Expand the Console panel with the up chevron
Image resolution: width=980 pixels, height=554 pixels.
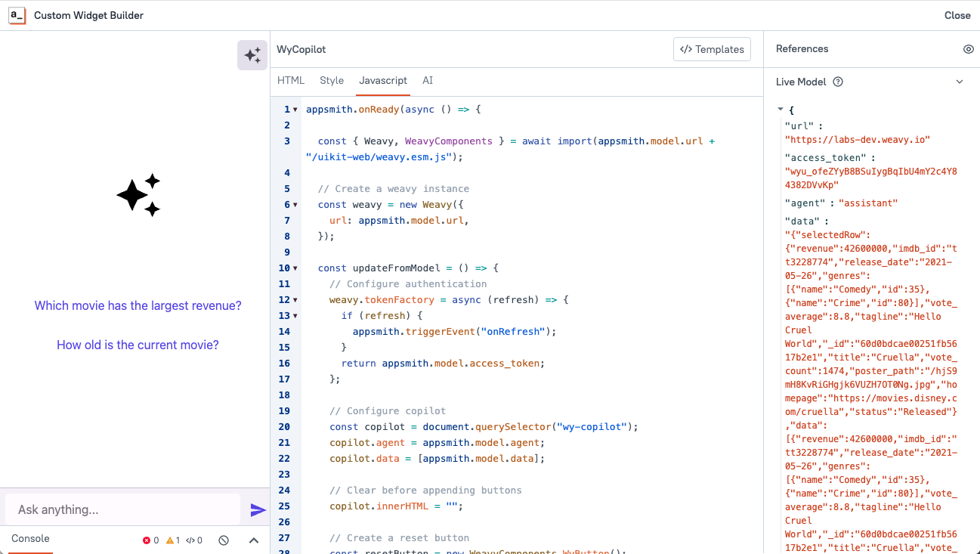pyautogui.click(x=254, y=540)
